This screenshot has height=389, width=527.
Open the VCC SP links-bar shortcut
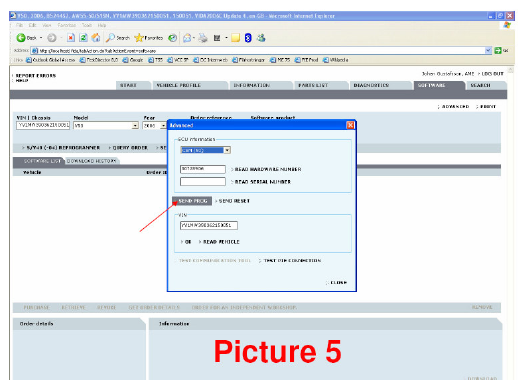click(x=178, y=60)
